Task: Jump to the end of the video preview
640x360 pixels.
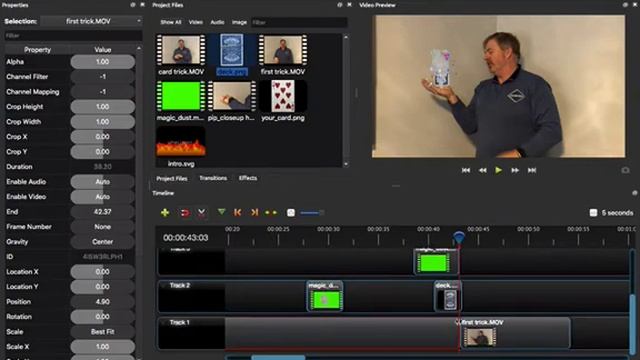Action: tap(532, 170)
